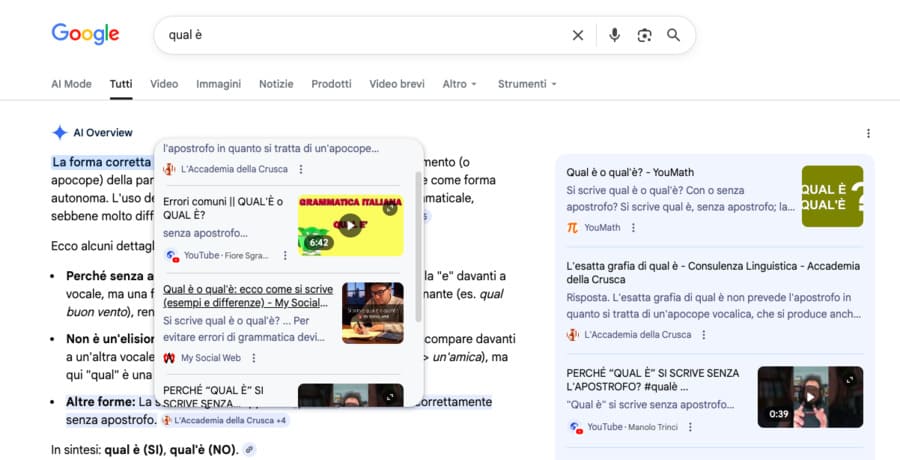Image resolution: width=900 pixels, height=460 pixels.
Task: Click the 'Ecco alcuni dettagl' text
Action: (102, 246)
